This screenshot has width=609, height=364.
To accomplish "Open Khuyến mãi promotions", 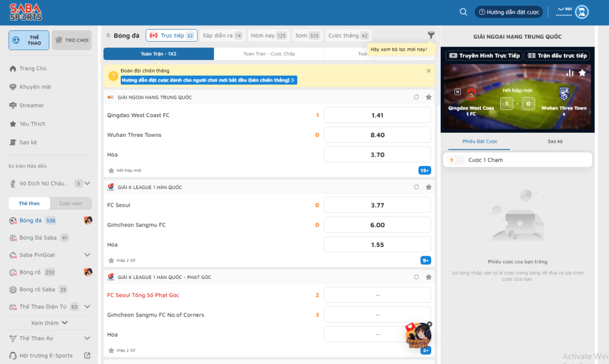I will (35, 87).
